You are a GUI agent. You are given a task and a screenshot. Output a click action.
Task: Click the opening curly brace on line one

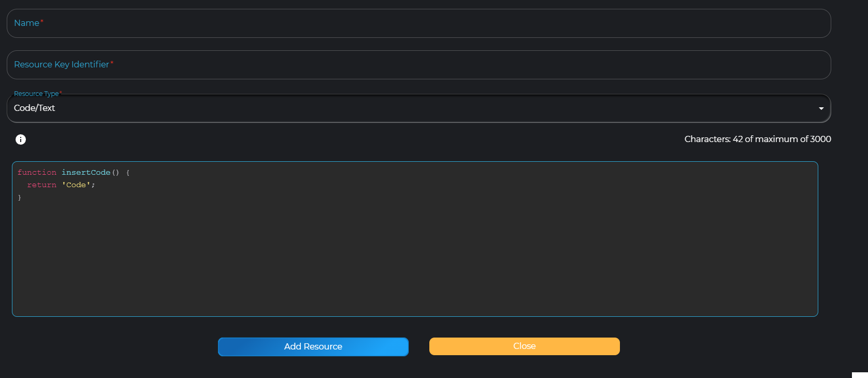coord(128,173)
